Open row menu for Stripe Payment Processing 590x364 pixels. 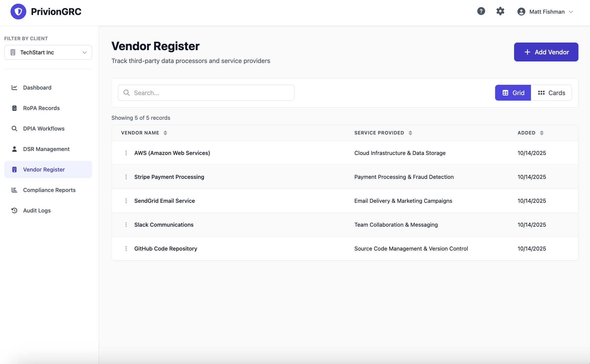click(126, 177)
